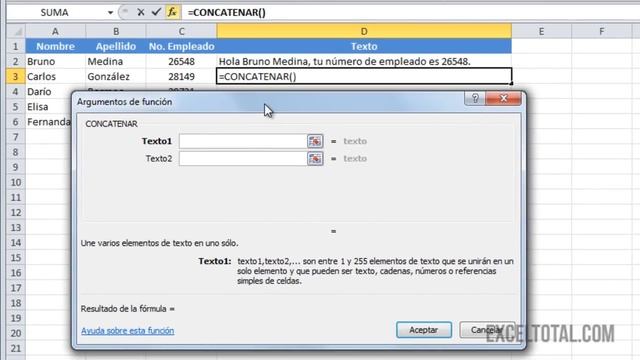
Task: Select column C header
Action: [181, 31]
